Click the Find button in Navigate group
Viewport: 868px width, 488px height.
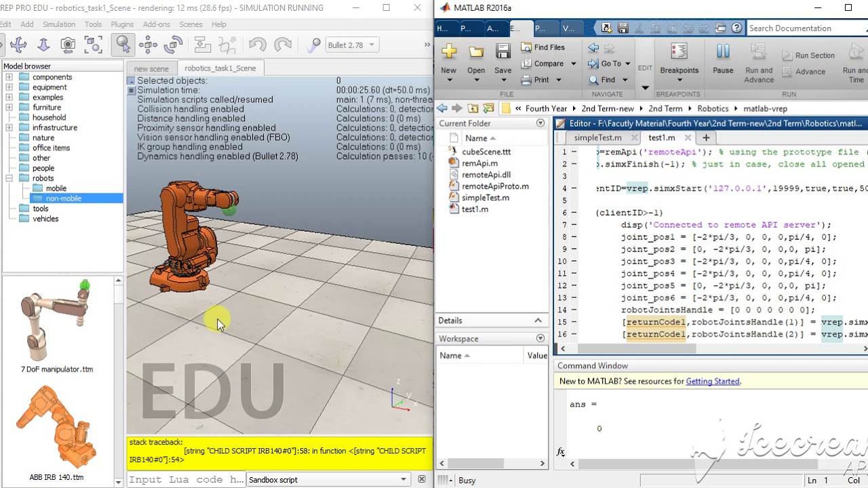[x=602, y=80]
